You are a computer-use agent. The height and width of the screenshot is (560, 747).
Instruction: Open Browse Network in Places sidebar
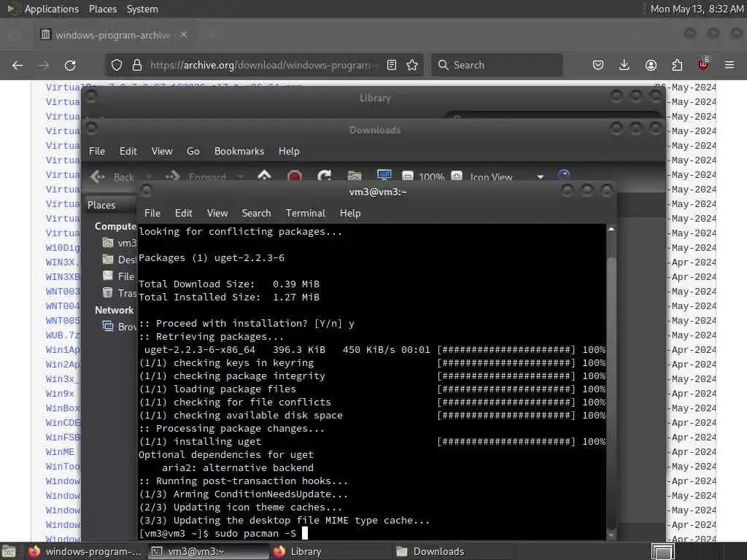120,327
